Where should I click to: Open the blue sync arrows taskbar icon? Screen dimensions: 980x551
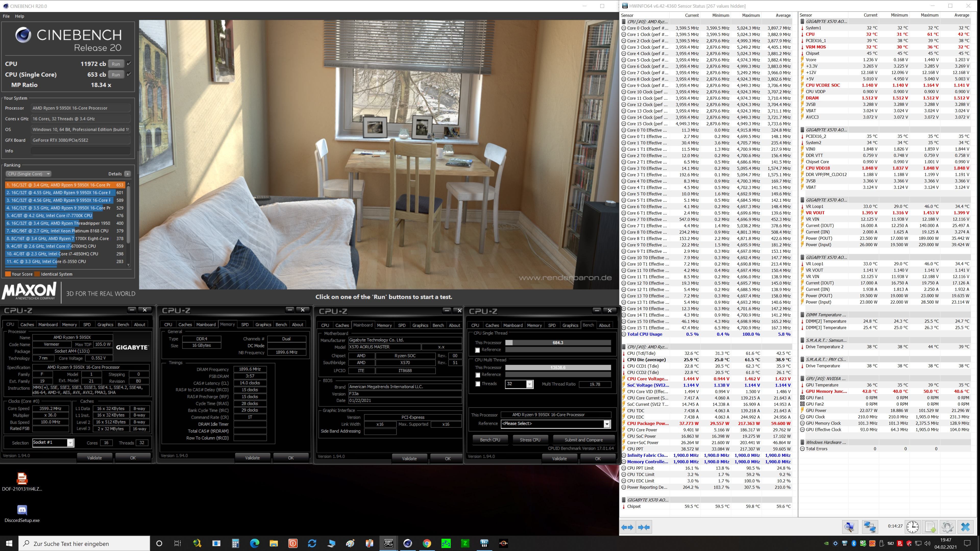[x=312, y=543]
